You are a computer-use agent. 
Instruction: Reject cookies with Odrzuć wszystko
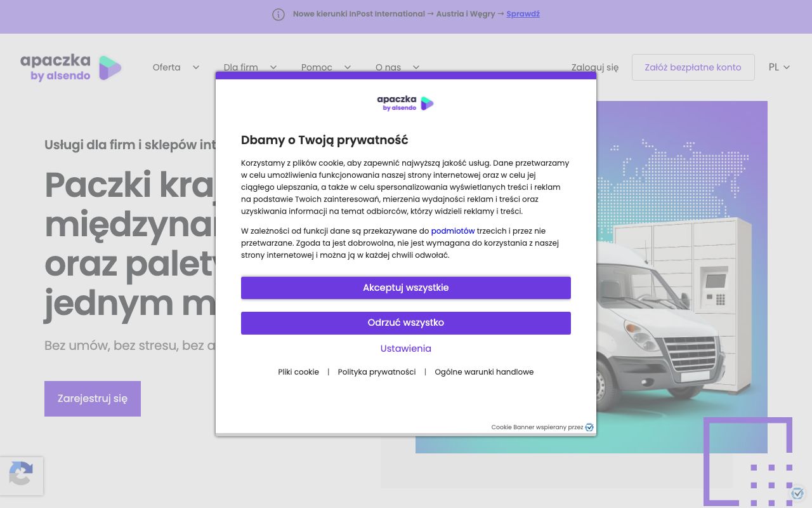(406, 323)
